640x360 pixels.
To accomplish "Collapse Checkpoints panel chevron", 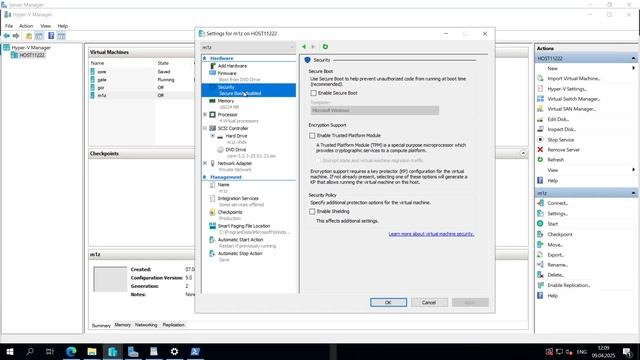I will (523, 153).
